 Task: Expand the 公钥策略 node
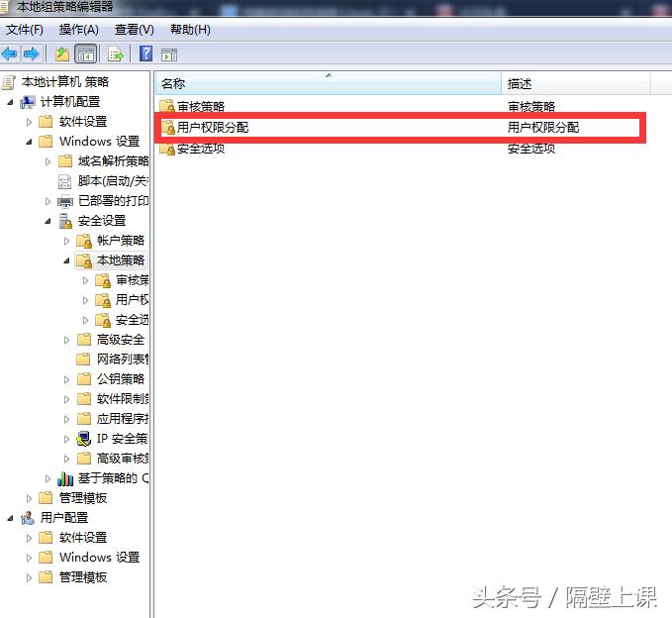click(67, 379)
